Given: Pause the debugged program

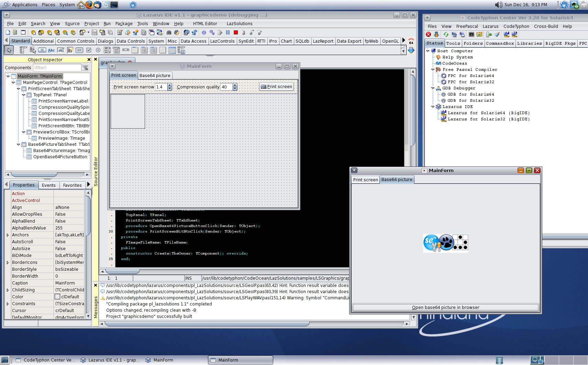Looking at the screenshot, I should [228, 32].
